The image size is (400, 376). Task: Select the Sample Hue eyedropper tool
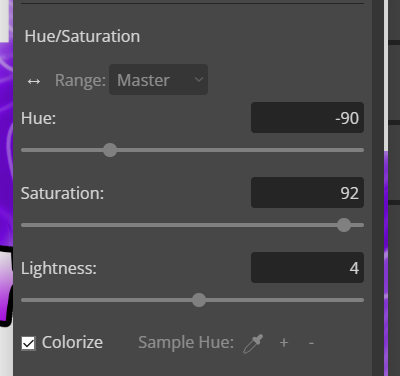tap(253, 343)
